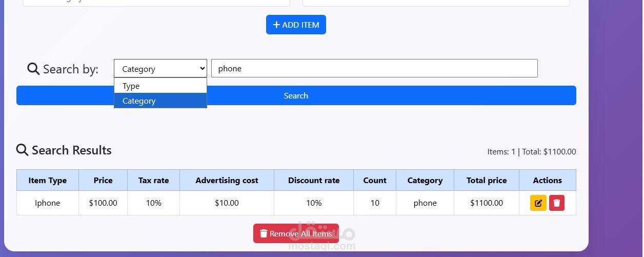This screenshot has height=257, width=644.
Task: Click the Remove All Items button
Action: [296, 233]
